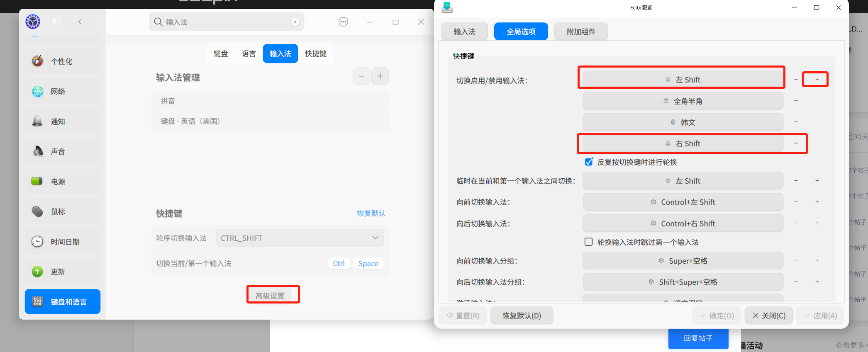The height and width of the screenshot is (352, 868).
Task: Open the 更新 update settings
Action: tap(63, 272)
